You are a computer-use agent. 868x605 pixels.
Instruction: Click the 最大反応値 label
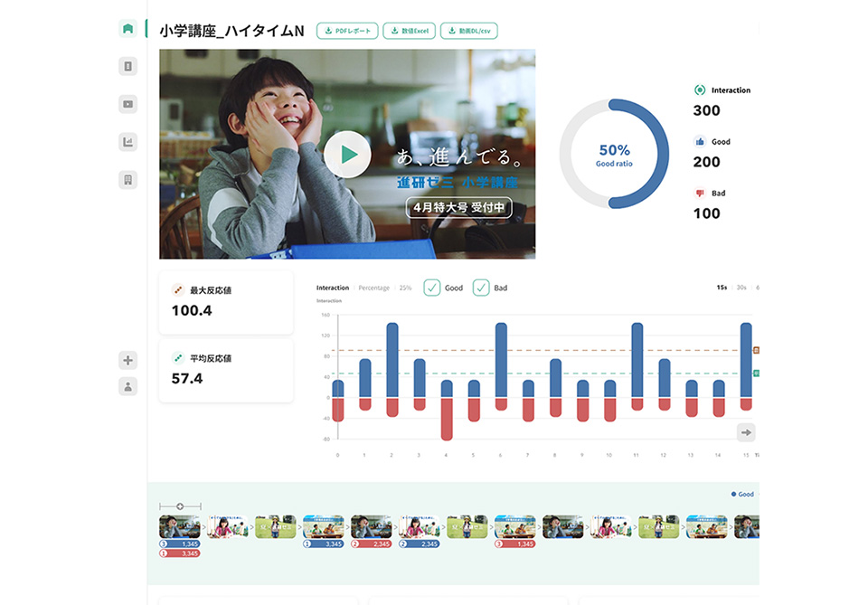pyautogui.click(x=211, y=290)
